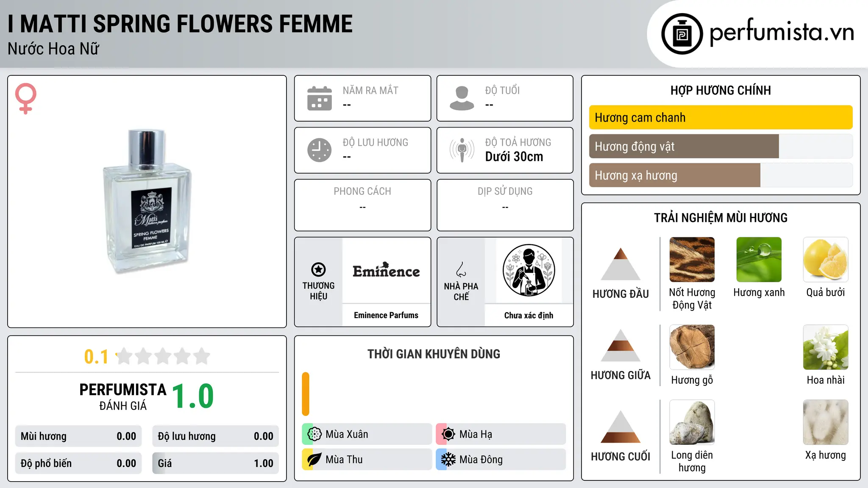Select the Mùa Thu season row
Image resolution: width=868 pixels, height=488 pixels.
click(x=367, y=460)
